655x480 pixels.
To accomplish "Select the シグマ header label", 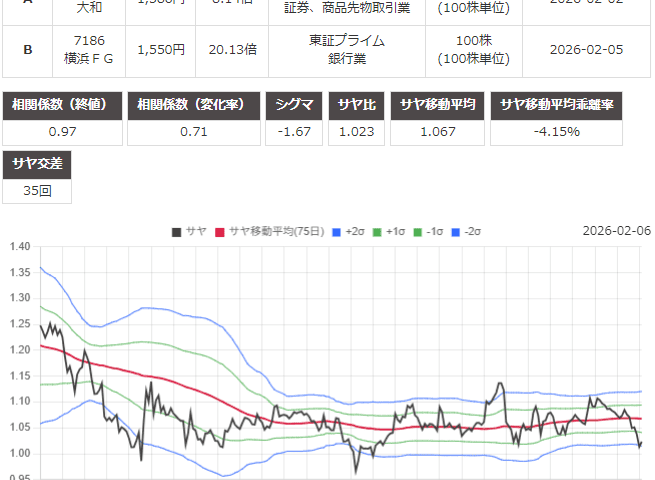I will click(295, 106).
